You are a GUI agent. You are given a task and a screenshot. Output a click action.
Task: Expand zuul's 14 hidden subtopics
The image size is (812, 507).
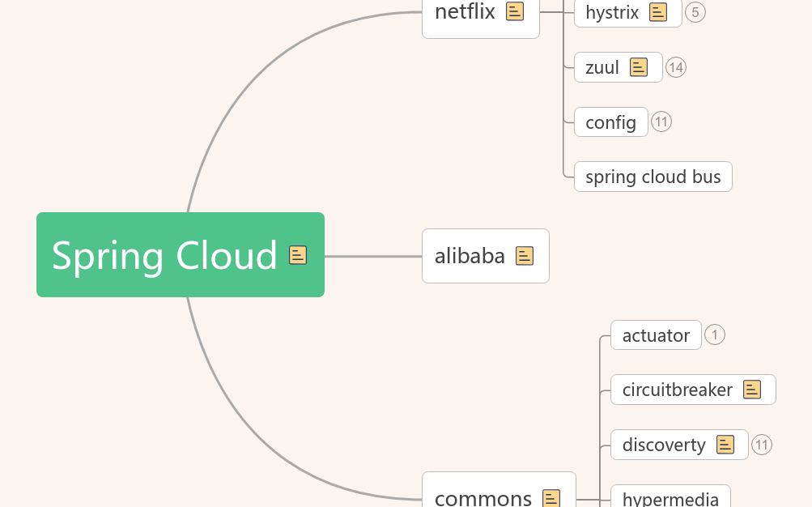tap(676, 67)
